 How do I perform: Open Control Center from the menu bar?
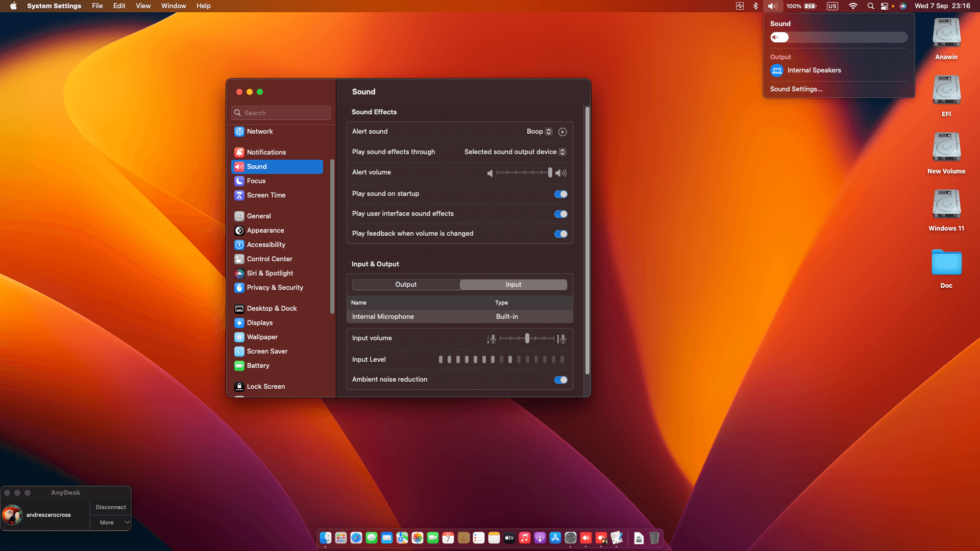885,6
